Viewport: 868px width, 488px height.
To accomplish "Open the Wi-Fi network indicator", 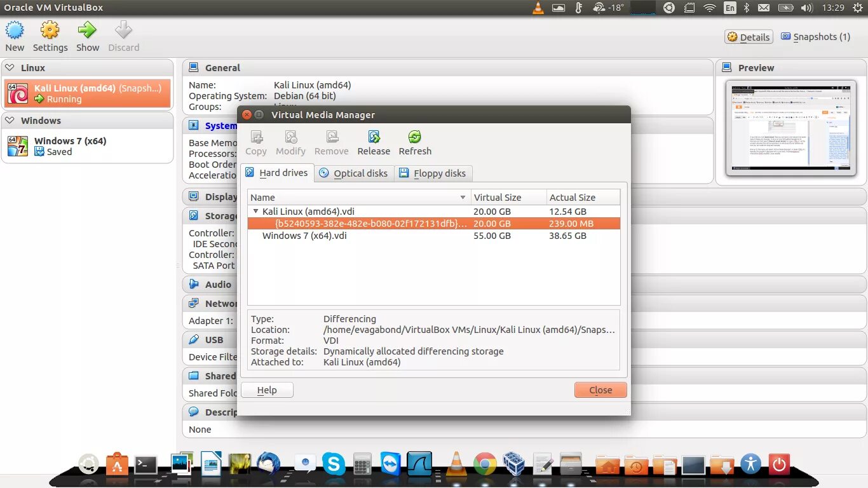I will [x=710, y=8].
